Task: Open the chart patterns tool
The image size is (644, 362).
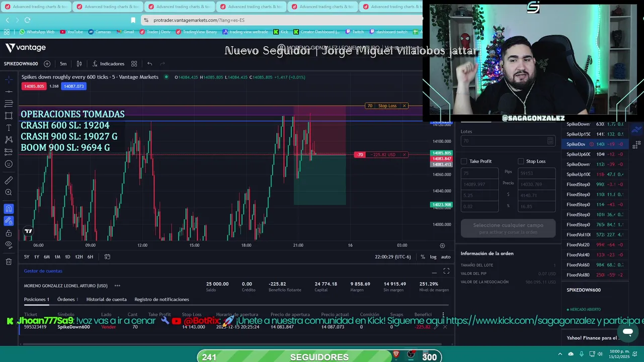Action: click(x=9, y=140)
